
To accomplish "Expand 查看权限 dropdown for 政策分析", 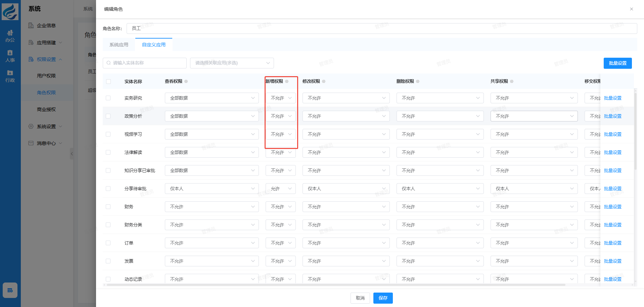I will point(212,116).
